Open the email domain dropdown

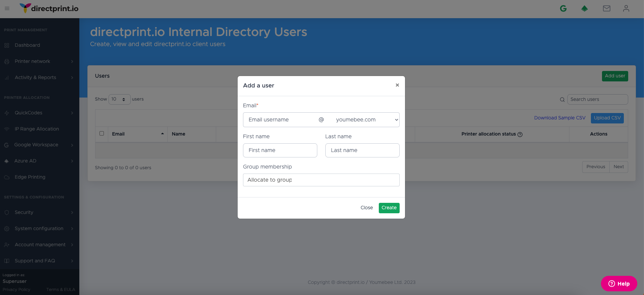(x=366, y=120)
